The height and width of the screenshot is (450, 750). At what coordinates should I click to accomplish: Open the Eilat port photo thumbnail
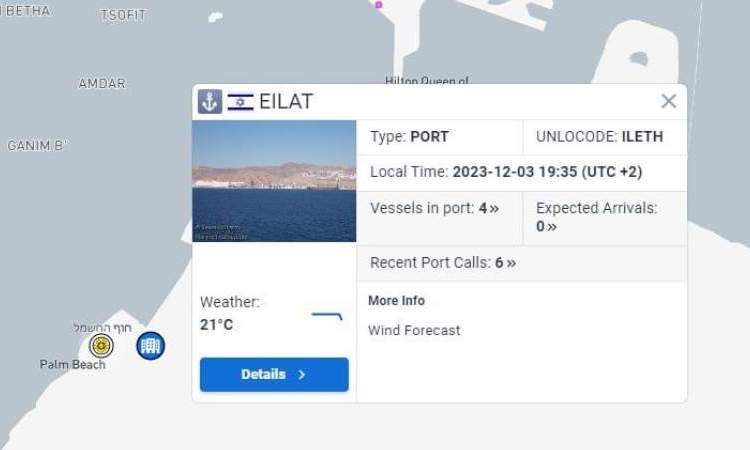coord(274,181)
